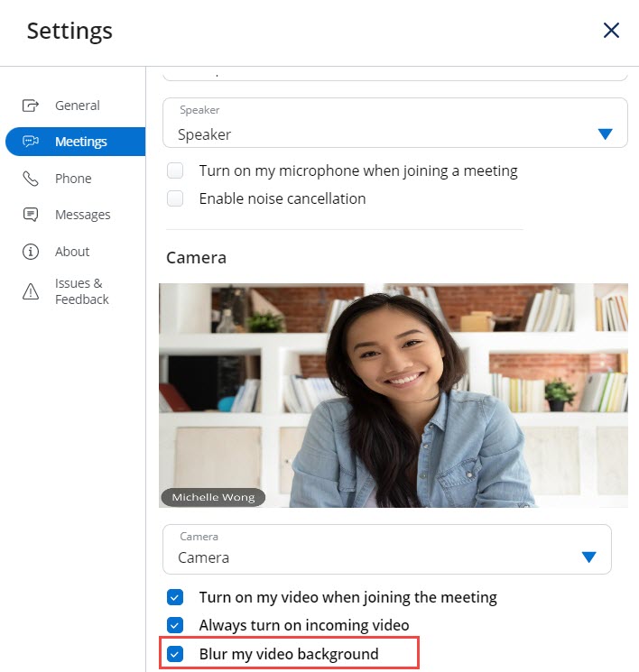Toggle Turn on my video when joining

click(176, 597)
